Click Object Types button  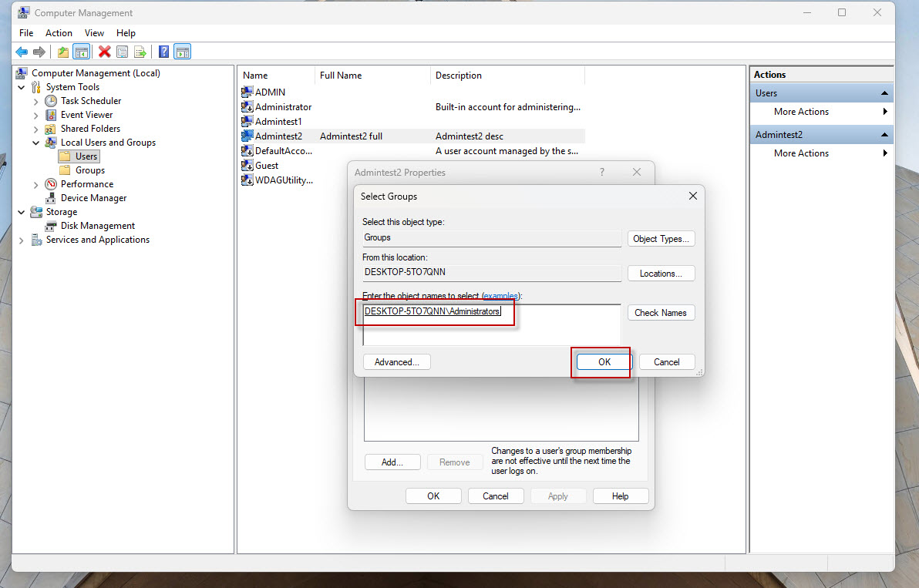pos(661,239)
